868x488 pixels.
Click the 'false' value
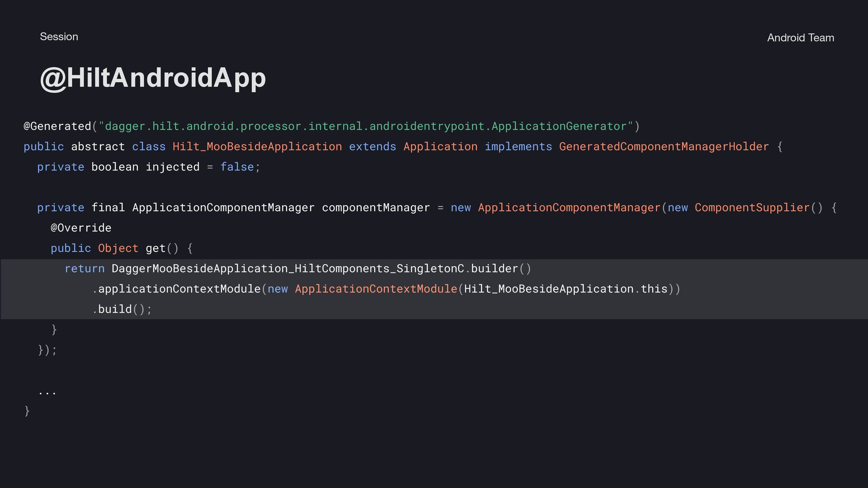[x=237, y=167]
